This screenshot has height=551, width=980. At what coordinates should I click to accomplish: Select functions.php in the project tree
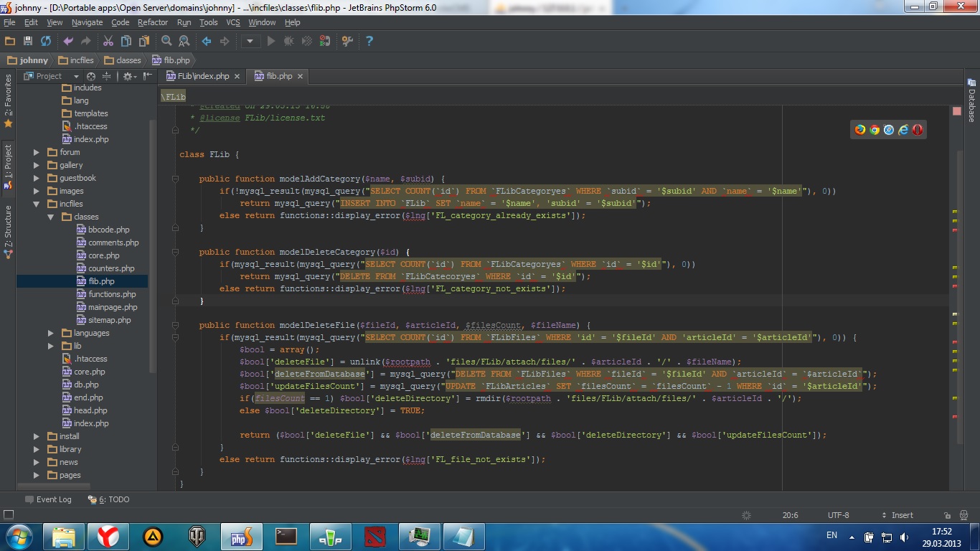[x=112, y=294]
